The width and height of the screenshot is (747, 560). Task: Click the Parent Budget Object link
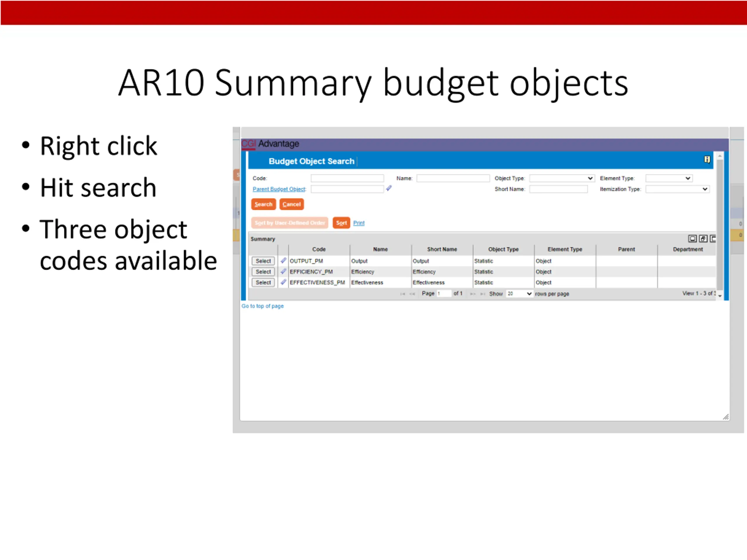pos(279,189)
